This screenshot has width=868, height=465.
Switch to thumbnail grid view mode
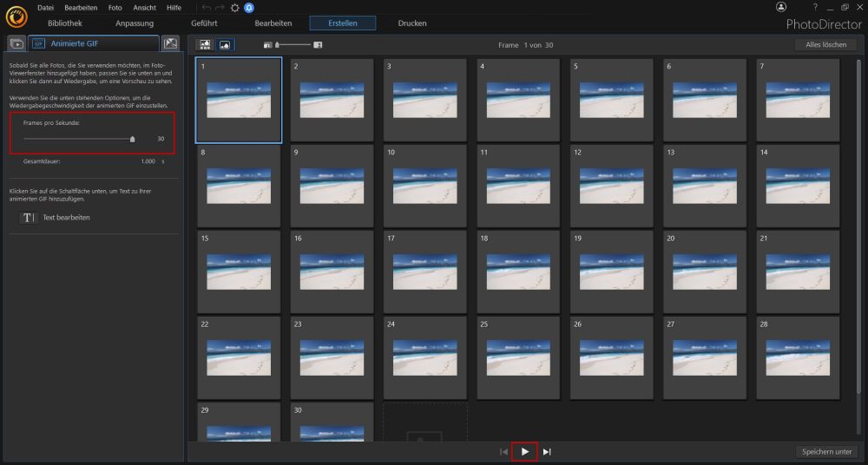tap(206, 44)
